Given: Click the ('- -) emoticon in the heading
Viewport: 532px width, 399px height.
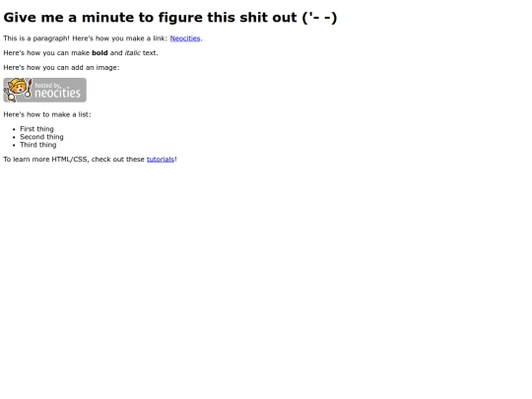Looking at the screenshot, I should pos(319,18).
